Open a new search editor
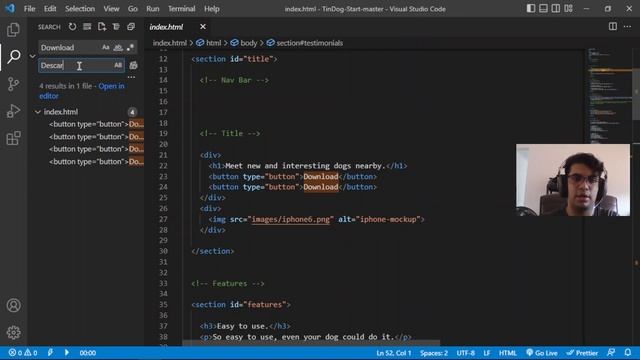 tap(102, 27)
